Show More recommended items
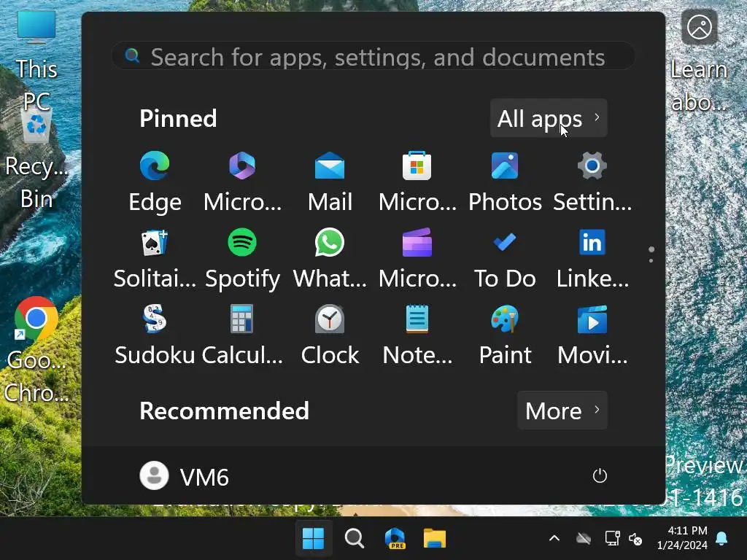 [562, 411]
